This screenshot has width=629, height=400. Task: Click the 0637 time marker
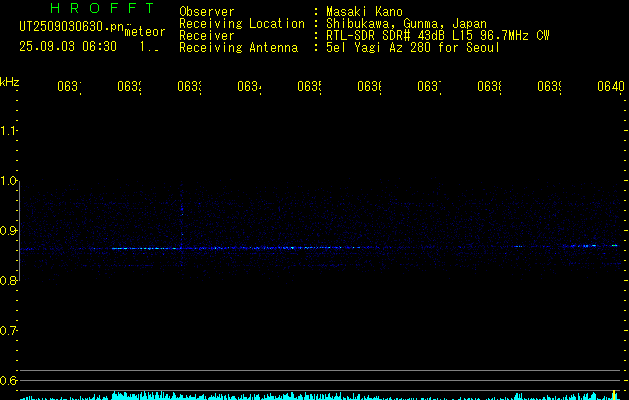pyautogui.click(x=429, y=86)
